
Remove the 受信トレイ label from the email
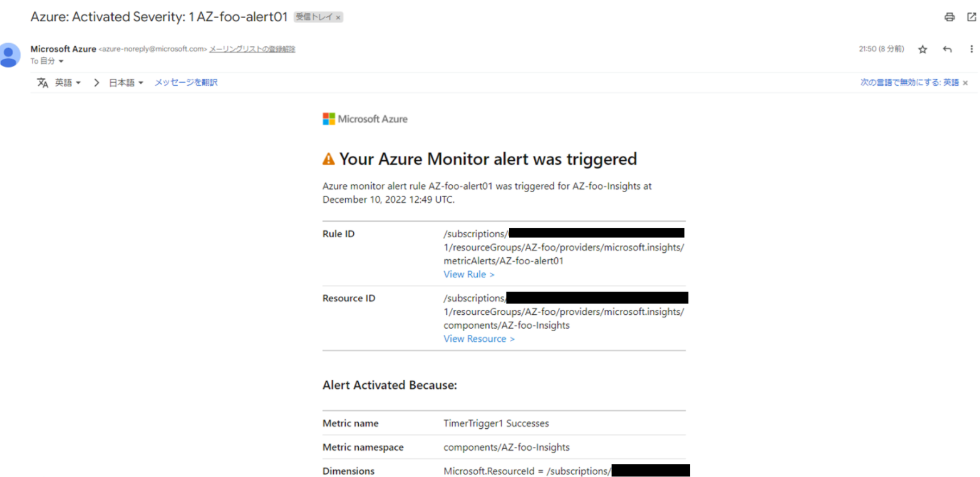338,17
